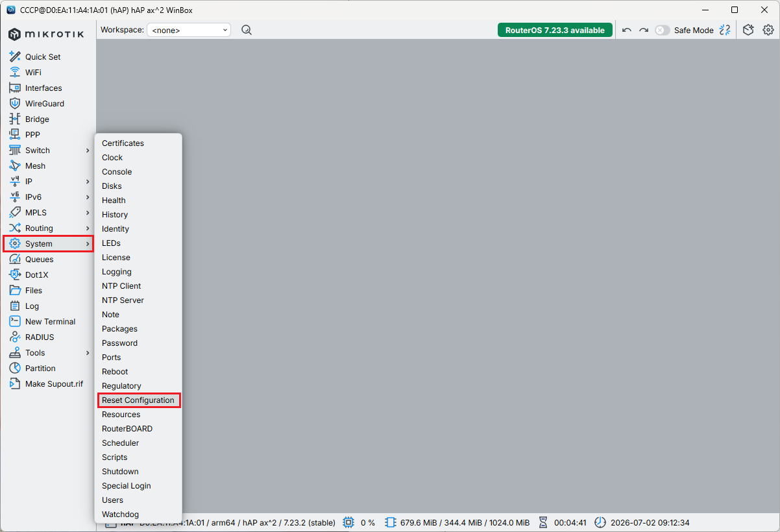This screenshot has width=780, height=532.
Task: Click the uptime hourglass icon
Action: click(x=544, y=522)
